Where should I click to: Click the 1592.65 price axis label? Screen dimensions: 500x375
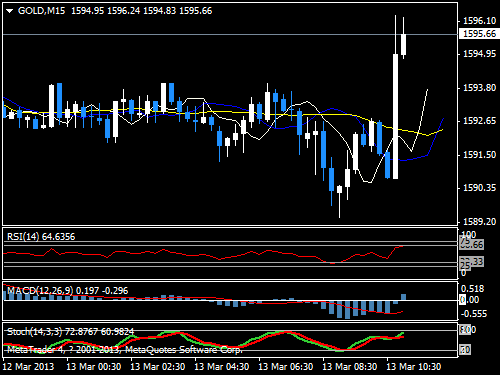(x=479, y=121)
